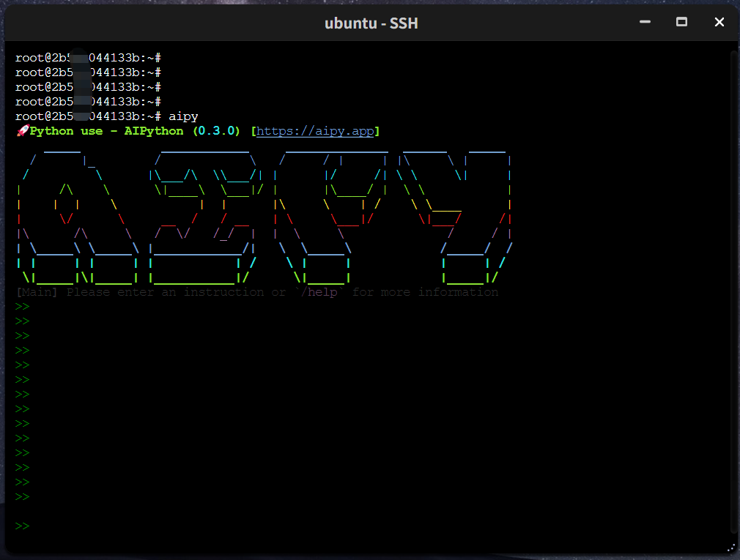Click the green "Python use - AIPython" text
Screen dimensions: 740x560
point(106,131)
